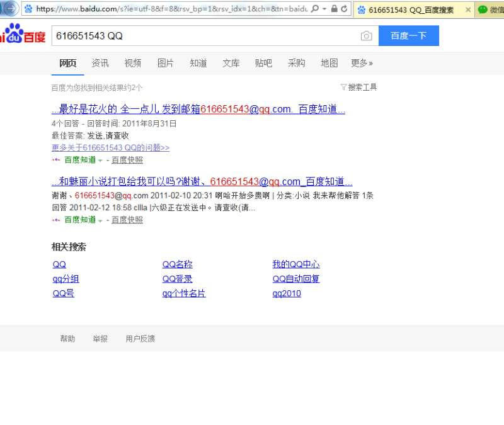Select the 网页 tab
Image resolution: width=504 pixels, height=425 pixels.
pos(68,63)
